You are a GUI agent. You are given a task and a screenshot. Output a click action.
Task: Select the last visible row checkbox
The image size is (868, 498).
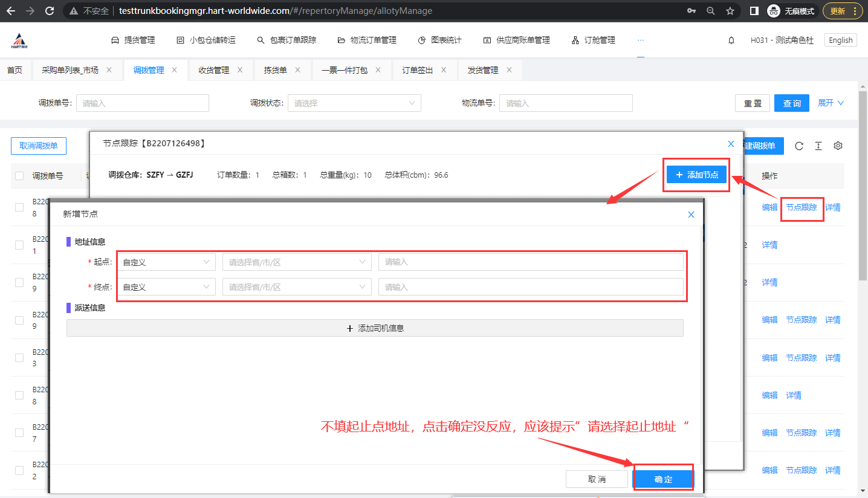19,470
